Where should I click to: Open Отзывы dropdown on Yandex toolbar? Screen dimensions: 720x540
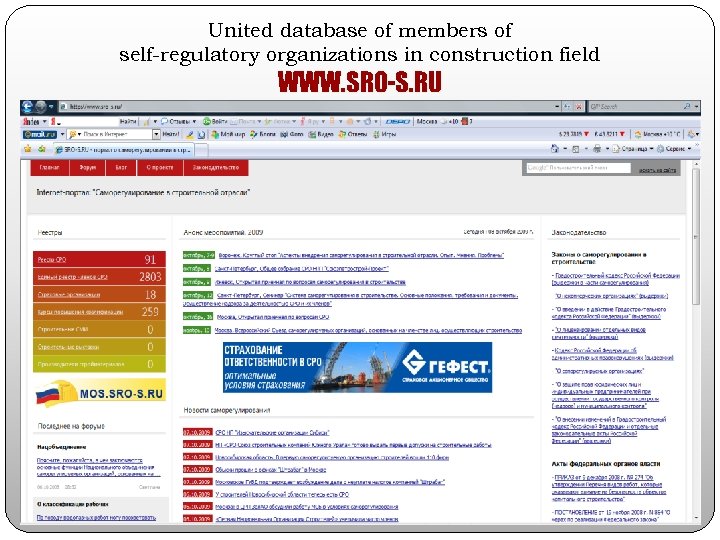click(179, 122)
